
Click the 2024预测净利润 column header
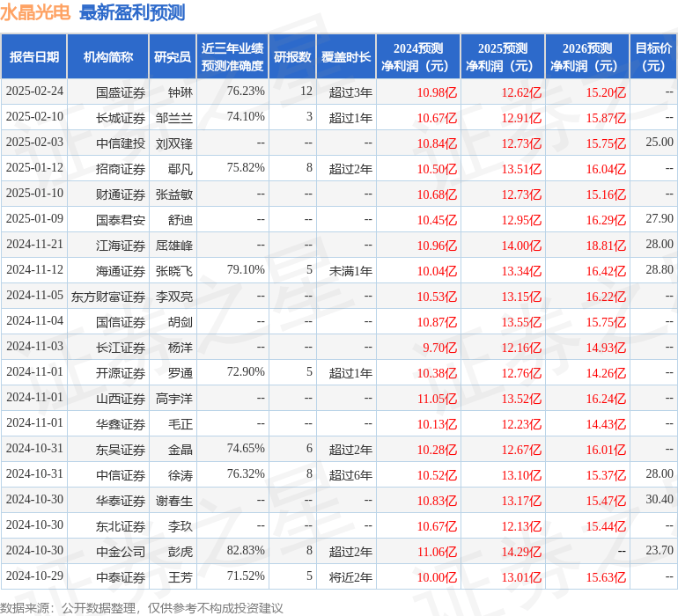tap(418, 56)
